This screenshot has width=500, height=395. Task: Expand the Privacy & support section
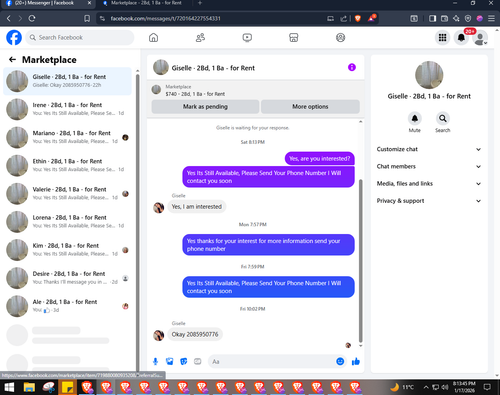point(429,201)
